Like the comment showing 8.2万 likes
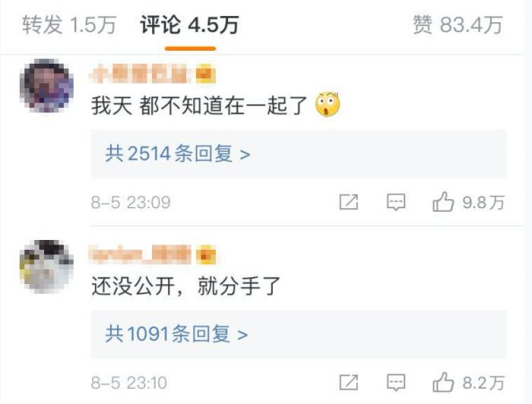 pyautogui.click(x=468, y=383)
